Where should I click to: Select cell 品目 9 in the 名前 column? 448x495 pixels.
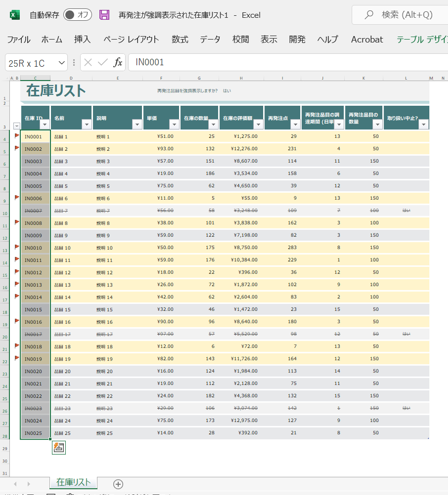[71, 235]
